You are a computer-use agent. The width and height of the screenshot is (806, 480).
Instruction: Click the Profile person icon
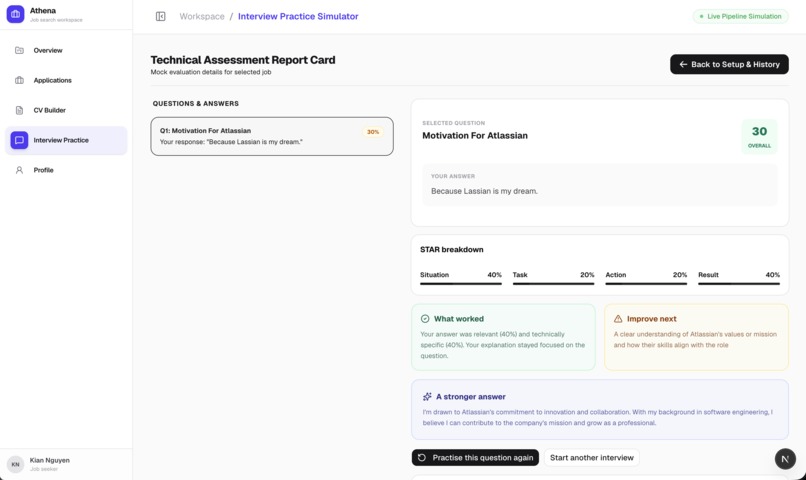[x=19, y=170]
